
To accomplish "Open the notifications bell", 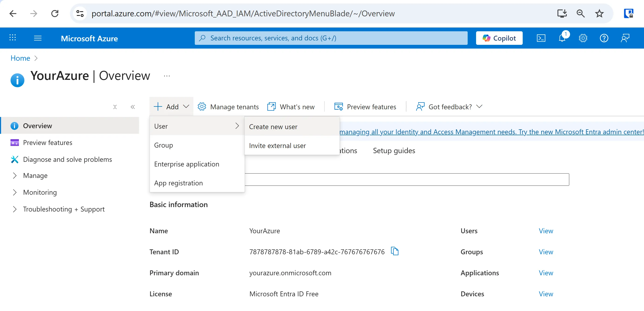I will (562, 38).
